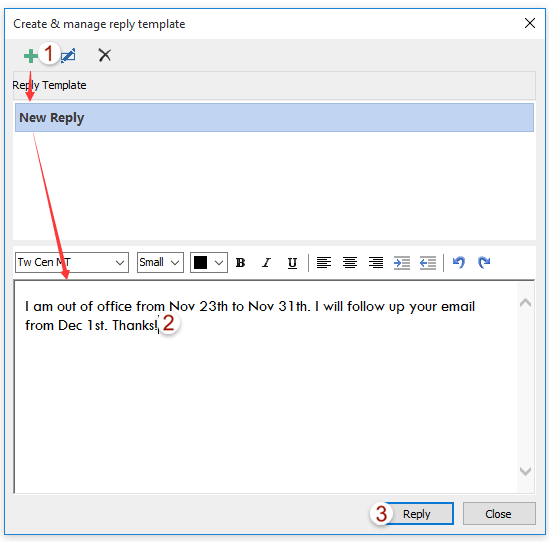
Task: Toggle bold formatting
Action: 240,263
